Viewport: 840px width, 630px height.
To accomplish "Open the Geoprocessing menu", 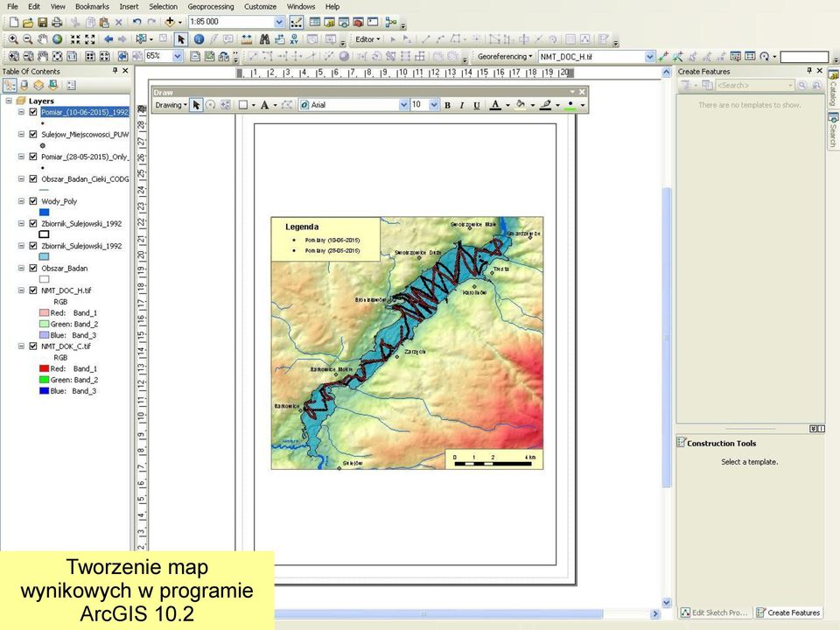I will [x=211, y=6].
